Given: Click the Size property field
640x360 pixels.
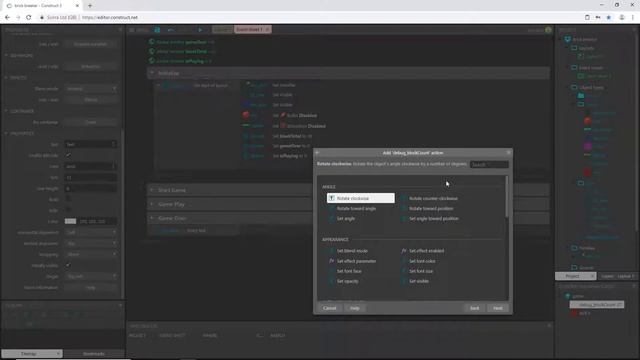Looking at the screenshot, I should tap(91, 178).
